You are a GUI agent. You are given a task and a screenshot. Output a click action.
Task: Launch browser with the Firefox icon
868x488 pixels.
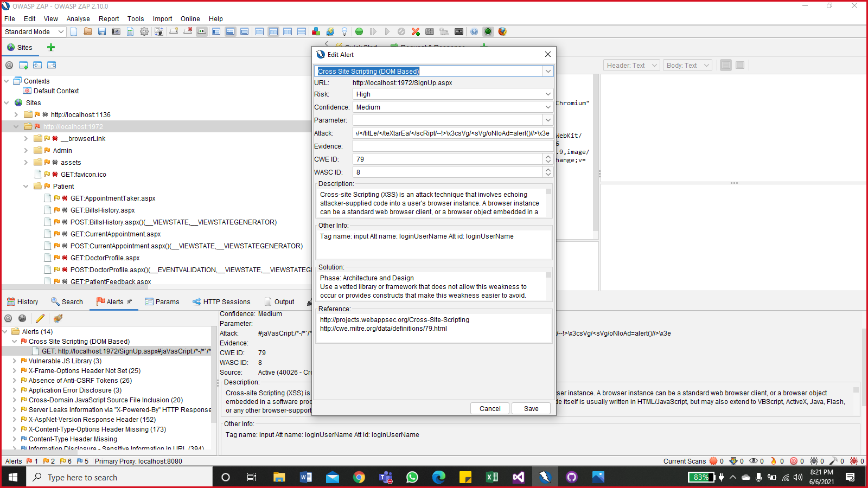point(502,31)
